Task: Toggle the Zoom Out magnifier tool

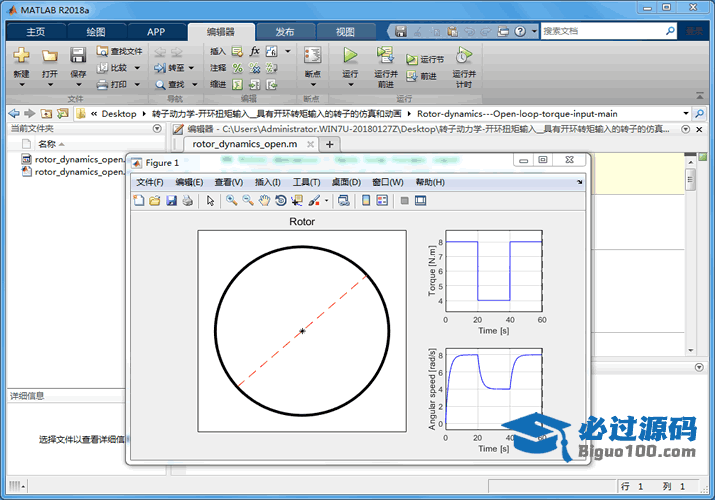Action: [x=248, y=201]
